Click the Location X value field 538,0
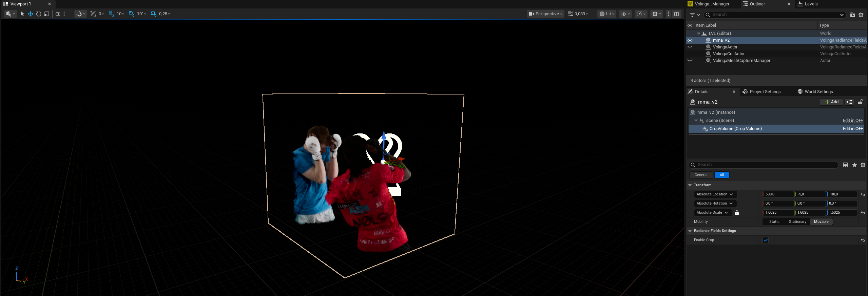The image size is (868, 296). [x=778, y=194]
